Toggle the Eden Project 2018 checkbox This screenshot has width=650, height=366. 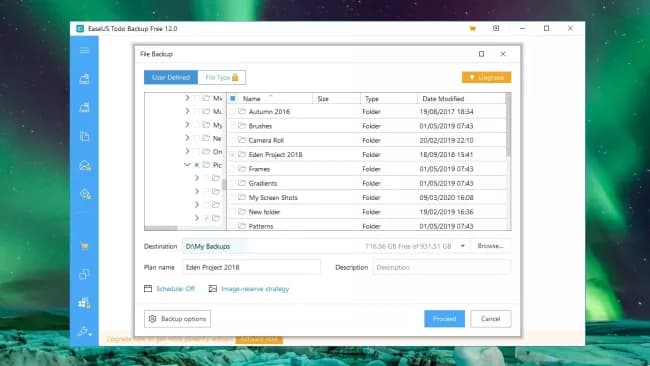click(x=233, y=155)
